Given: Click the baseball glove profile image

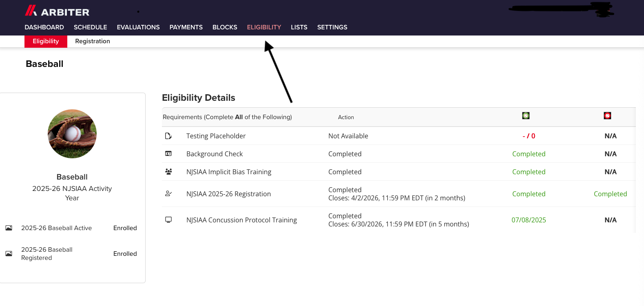Looking at the screenshot, I should coord(72,134).
